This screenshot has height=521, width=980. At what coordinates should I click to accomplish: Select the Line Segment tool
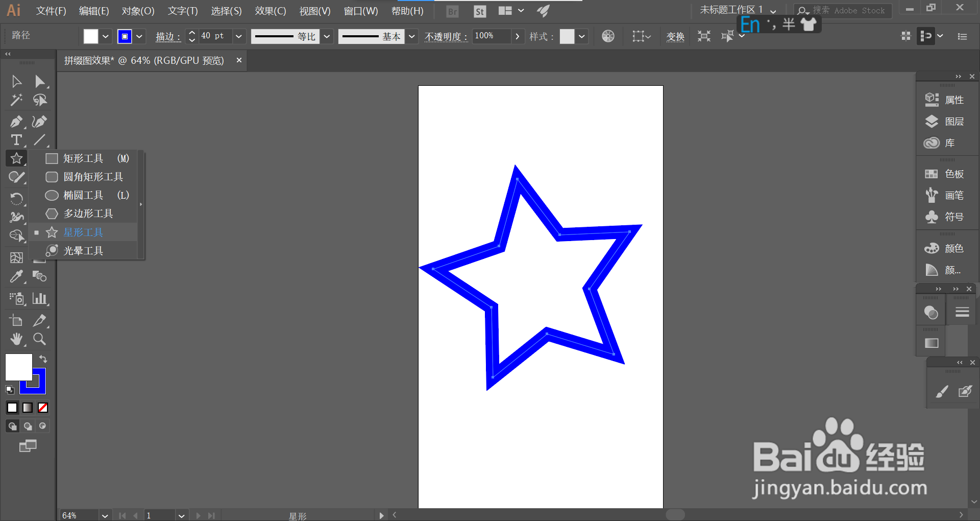[x=40, y=140]
